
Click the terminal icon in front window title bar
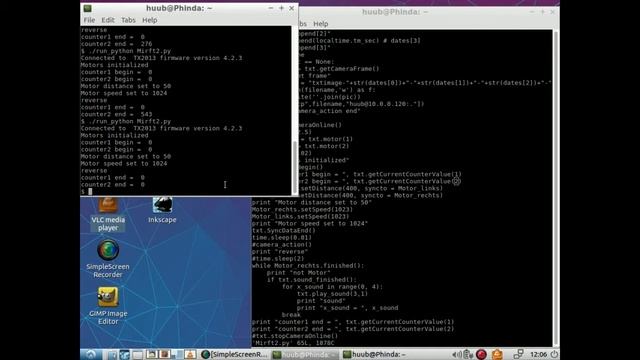tap(87, 8)
